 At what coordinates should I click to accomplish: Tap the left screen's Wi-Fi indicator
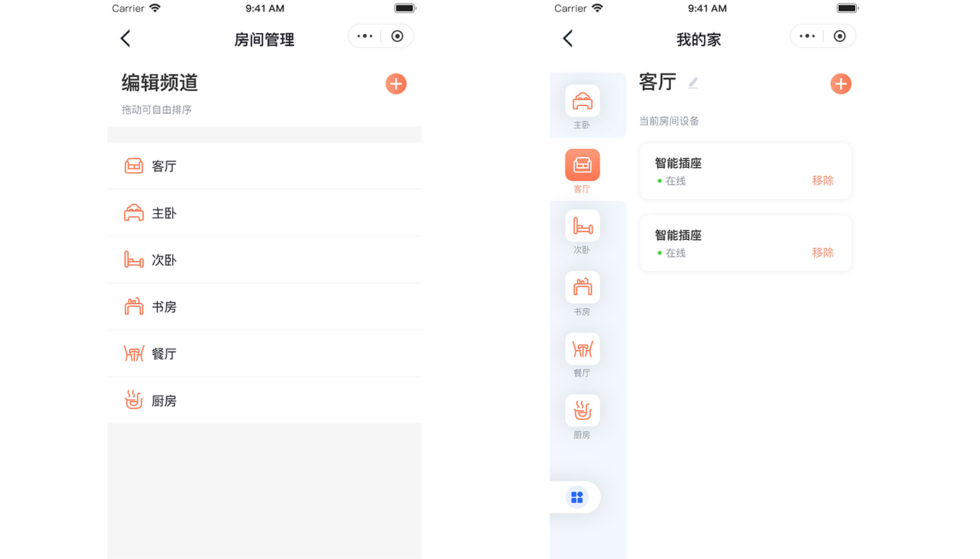[x=156, y=9]
